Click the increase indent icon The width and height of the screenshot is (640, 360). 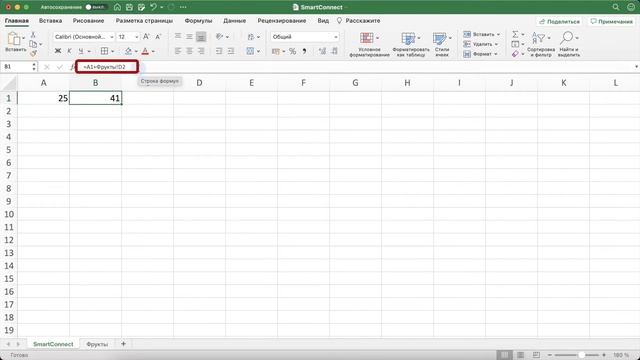(x=231, y=51)
